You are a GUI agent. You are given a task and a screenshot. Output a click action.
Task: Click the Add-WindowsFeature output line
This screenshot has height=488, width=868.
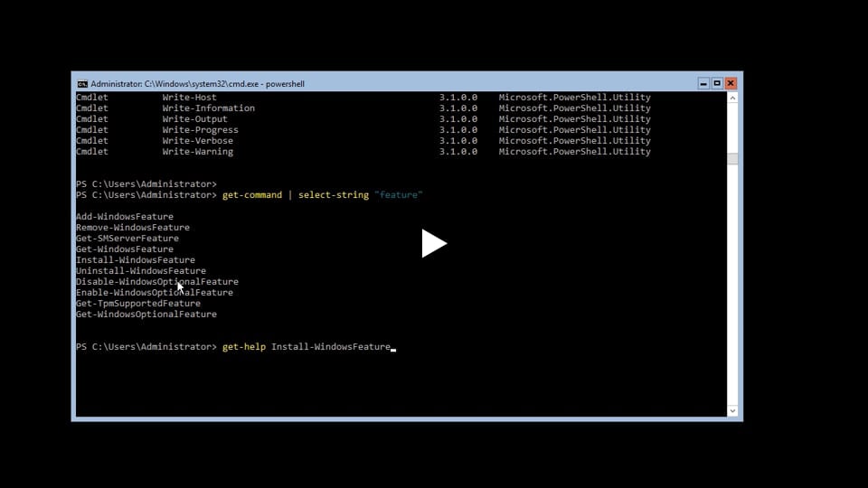[x=125, y=217]
